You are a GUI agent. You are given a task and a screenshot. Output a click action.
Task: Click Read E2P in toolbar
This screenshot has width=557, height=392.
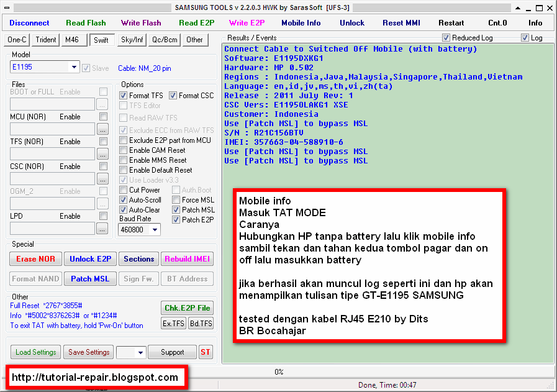click(x=197, y=23)
